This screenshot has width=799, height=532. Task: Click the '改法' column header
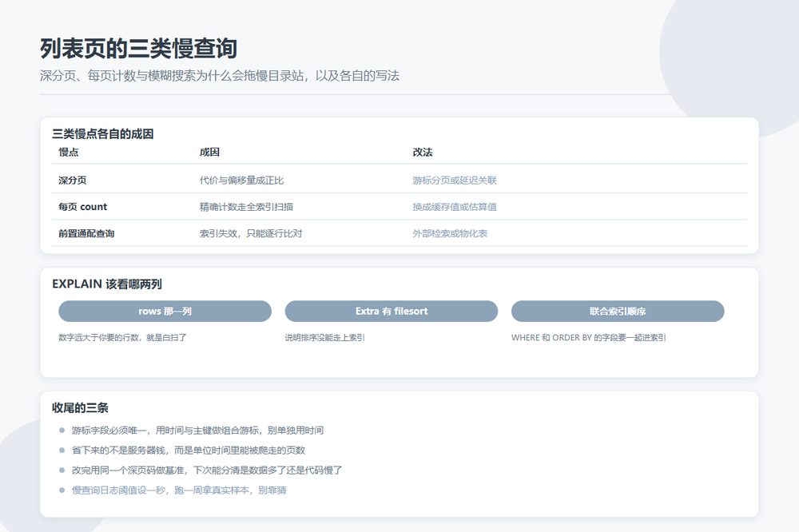[423, 152]
